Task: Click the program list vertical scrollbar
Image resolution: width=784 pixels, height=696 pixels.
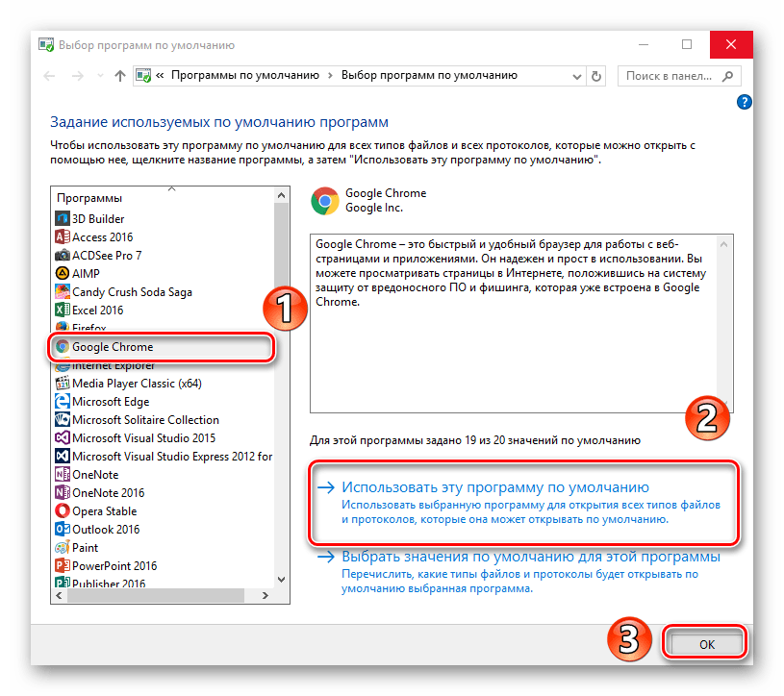Action: [x=281, y=385]
